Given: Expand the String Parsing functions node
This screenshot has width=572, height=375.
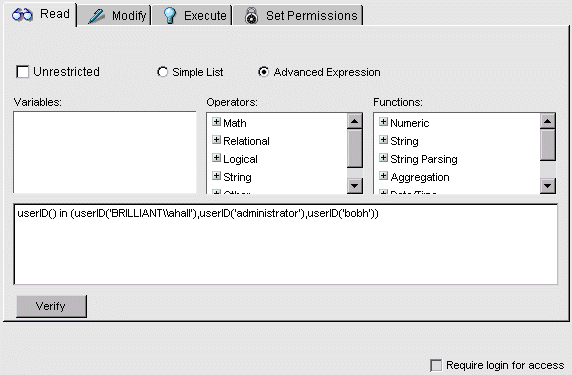Looking at the screenshot, I should (383, 158).
